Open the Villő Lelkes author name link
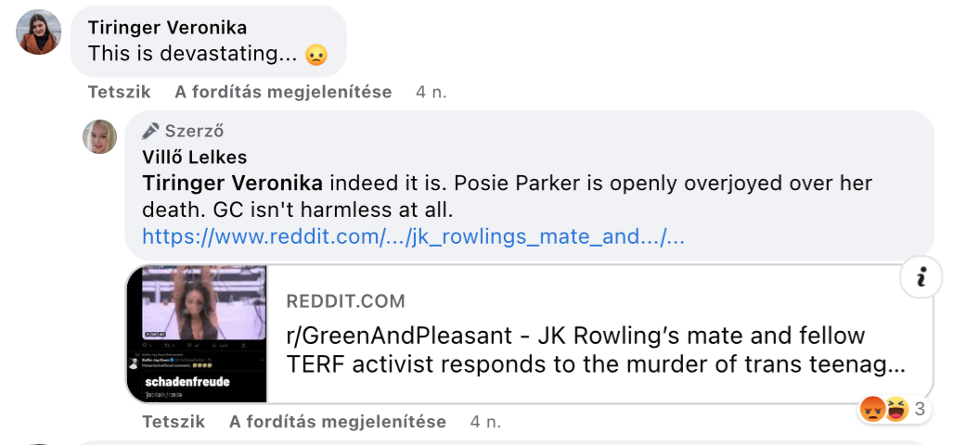The height and width of the screenshot is (445, 980). click(x=195, y=157)
